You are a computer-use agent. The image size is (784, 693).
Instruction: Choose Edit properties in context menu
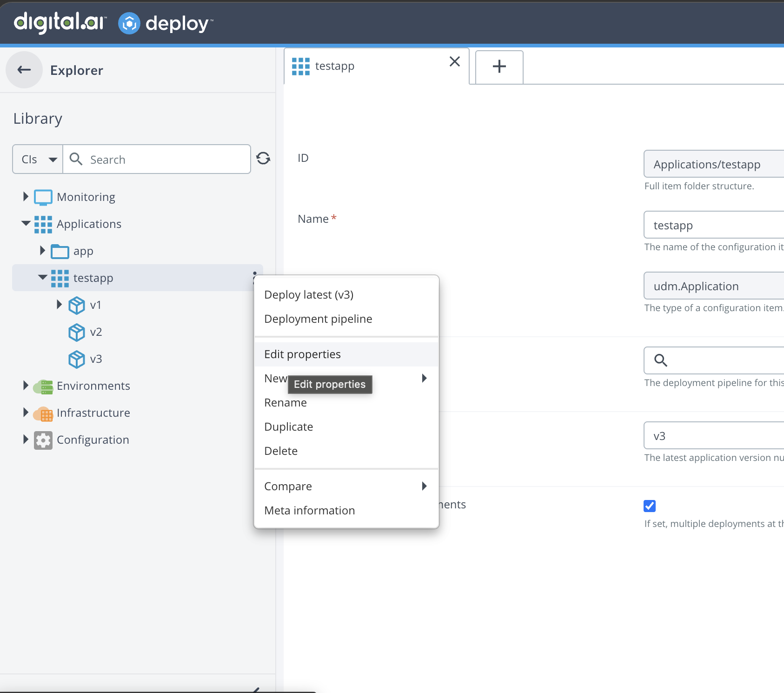346,354
